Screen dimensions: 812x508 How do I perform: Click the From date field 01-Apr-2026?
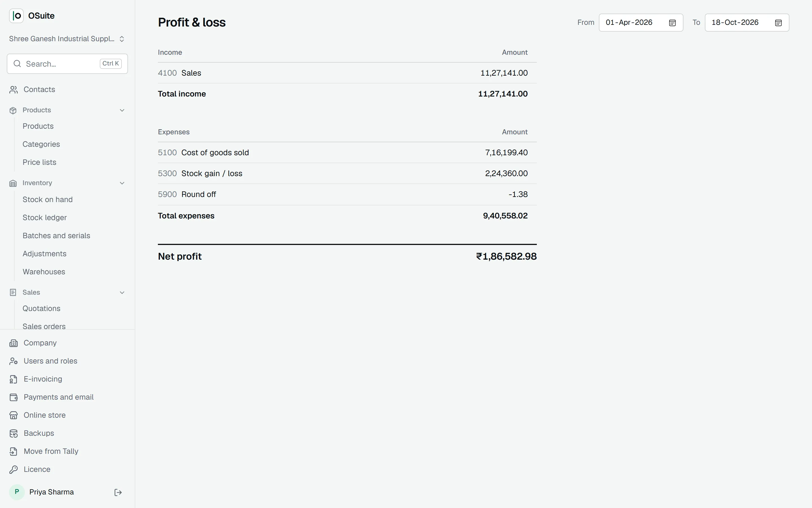641,23
